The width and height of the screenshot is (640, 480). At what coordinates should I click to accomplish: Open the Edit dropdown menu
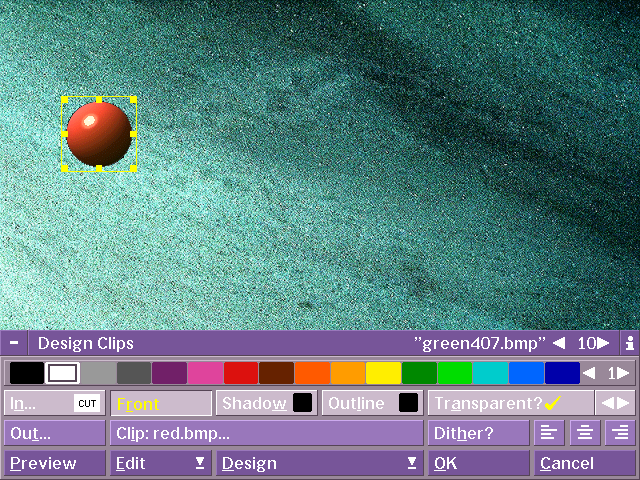159,463
